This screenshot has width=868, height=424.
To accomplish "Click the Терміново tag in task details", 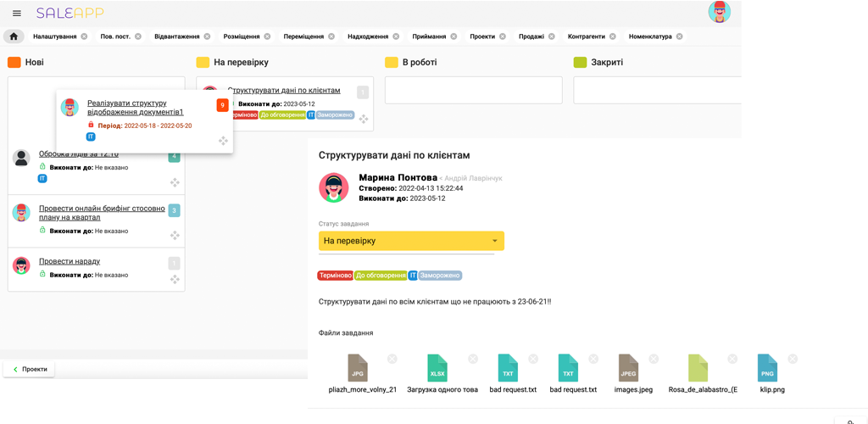I will click(336, 275).
